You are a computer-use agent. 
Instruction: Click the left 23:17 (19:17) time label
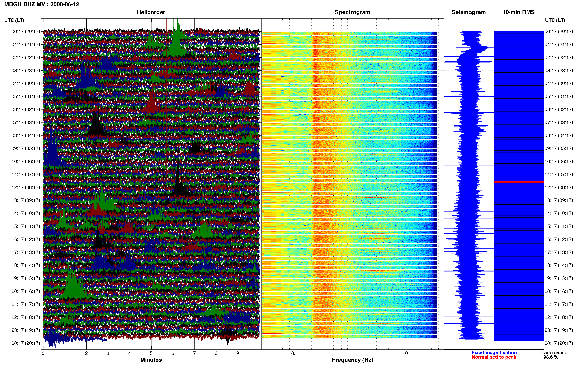pyautogui.click(x=26, y=330)
